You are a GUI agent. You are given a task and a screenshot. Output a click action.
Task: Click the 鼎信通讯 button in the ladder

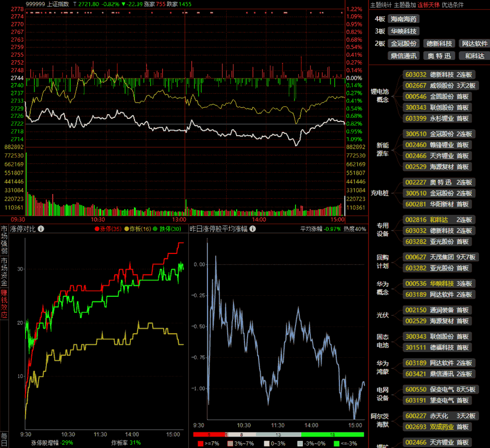pyautogui.click(x=403, y=56)
